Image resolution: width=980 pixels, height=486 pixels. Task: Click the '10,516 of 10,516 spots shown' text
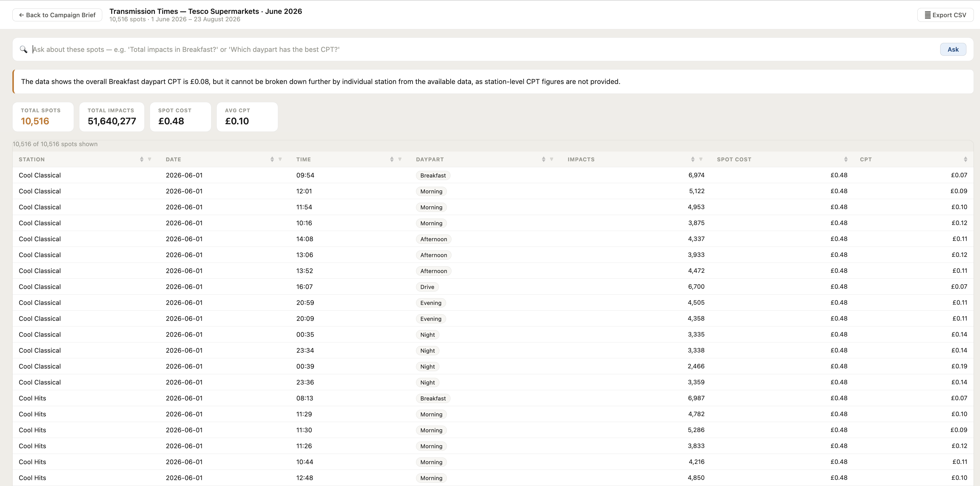click(55, 144)
